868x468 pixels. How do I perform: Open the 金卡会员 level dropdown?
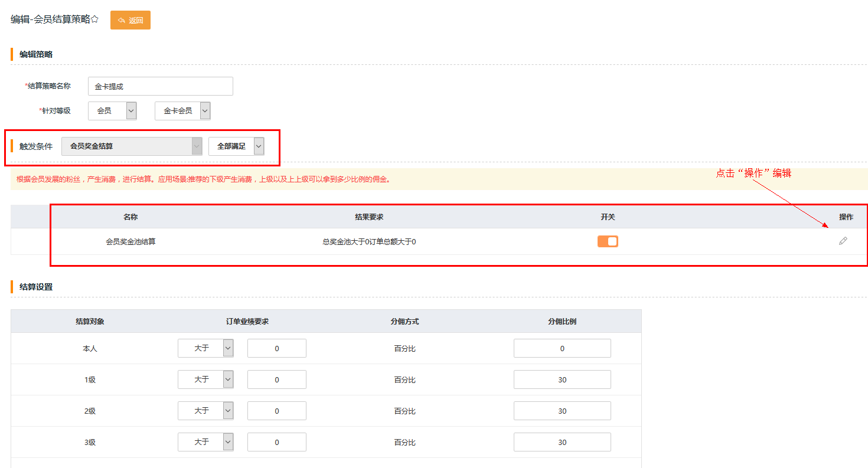coord(182,111)
